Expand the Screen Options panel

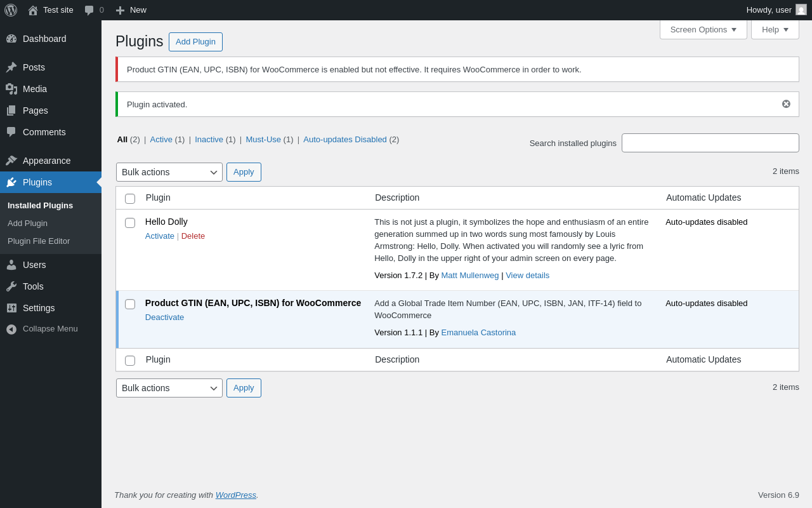(x=703, y=29)
